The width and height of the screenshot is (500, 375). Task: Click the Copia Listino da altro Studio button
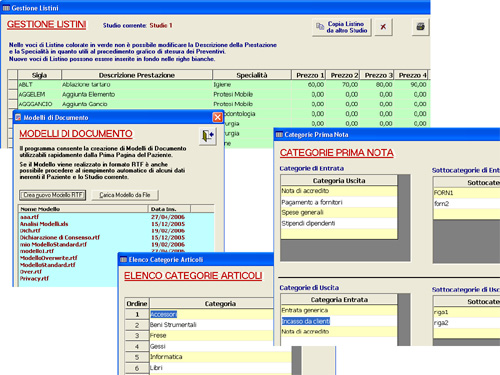342,27
